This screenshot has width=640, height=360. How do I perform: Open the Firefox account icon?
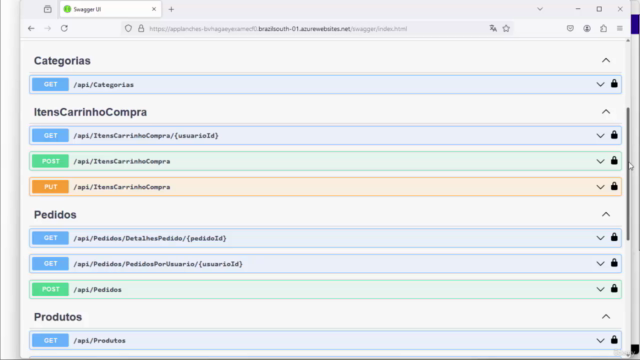[x=587, y=28]
